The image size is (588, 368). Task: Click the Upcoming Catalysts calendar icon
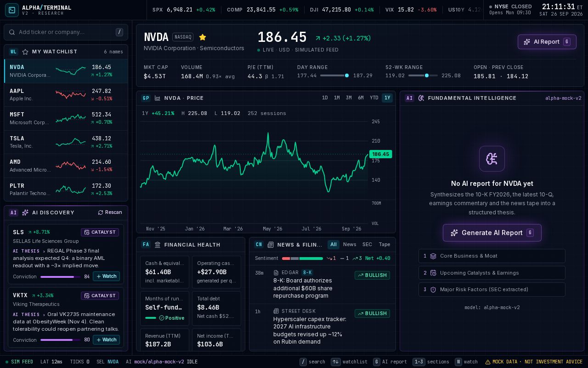point(433,273)
